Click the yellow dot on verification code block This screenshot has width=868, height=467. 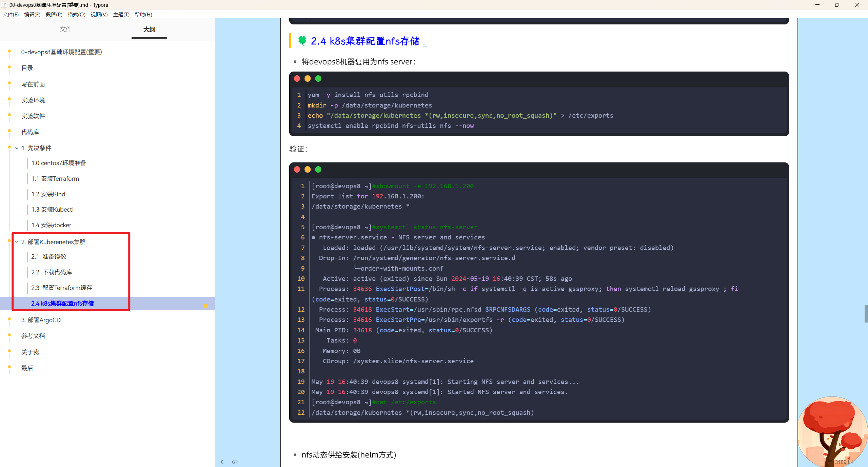(x=308, y=170)
